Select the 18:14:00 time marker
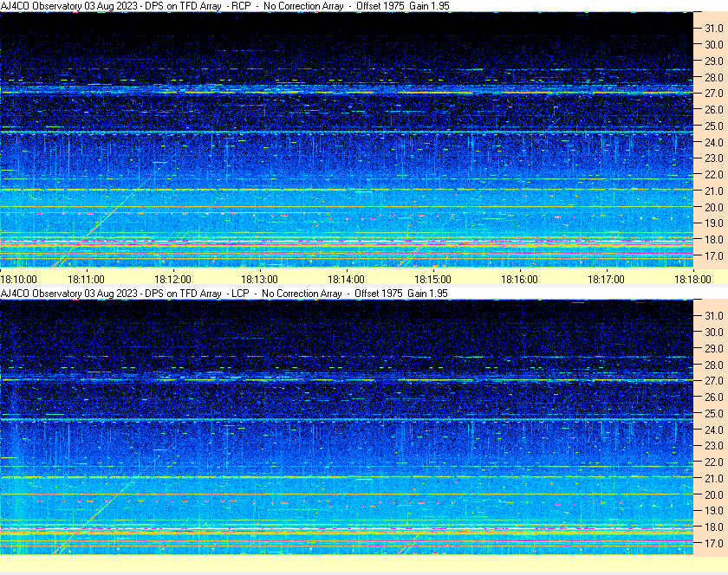Image resolution: width=728 pixels, height=575 pixels. pyautogui.click(x=346, y=280)
